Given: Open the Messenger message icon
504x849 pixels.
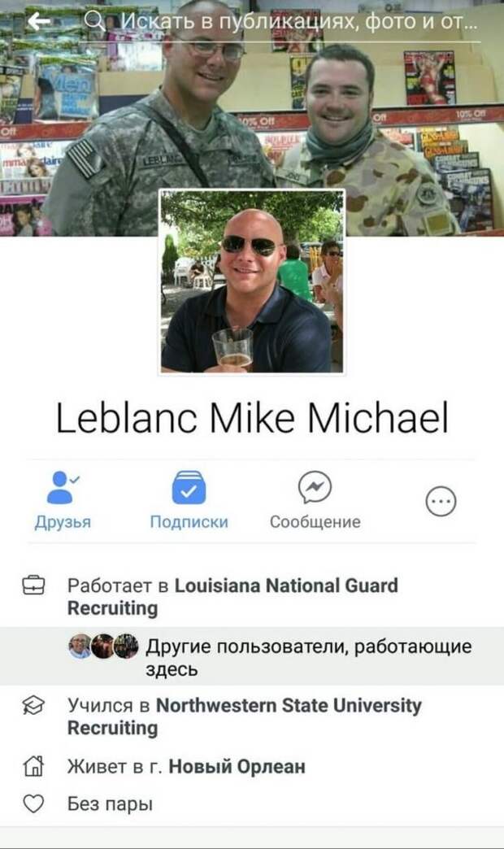Looking at the screenshot, I should tap(315, 487).
